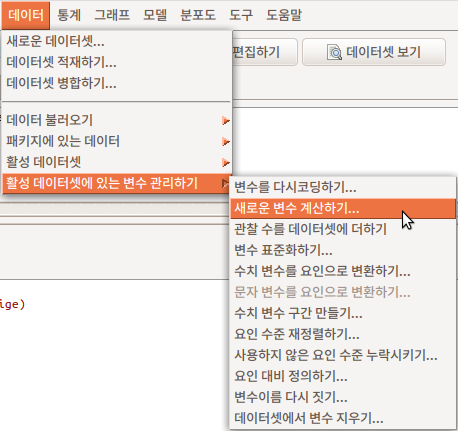Screen dimensions: 458x431
Task: Open the 모델 menu
Action: 155,15
